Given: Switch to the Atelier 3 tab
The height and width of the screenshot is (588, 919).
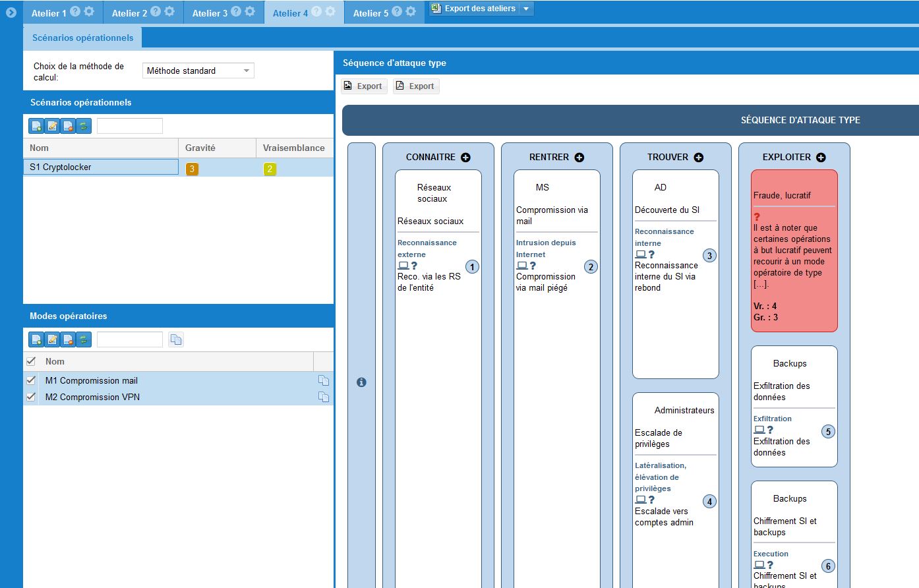Looking at the screenshot, I should (x=210, y=13).
